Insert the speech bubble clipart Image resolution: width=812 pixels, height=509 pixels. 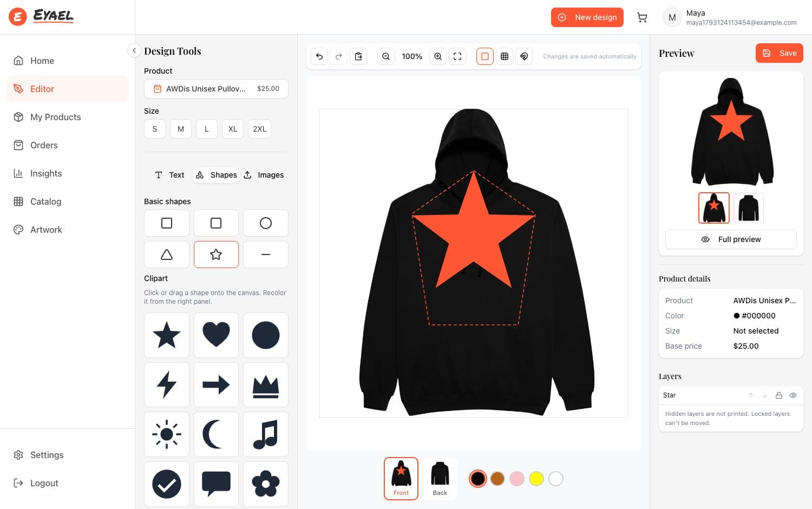(216, 484)
